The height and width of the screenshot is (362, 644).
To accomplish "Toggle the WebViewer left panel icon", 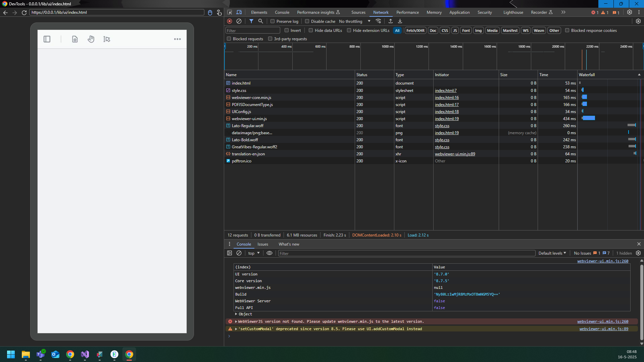I will (47, 39).
